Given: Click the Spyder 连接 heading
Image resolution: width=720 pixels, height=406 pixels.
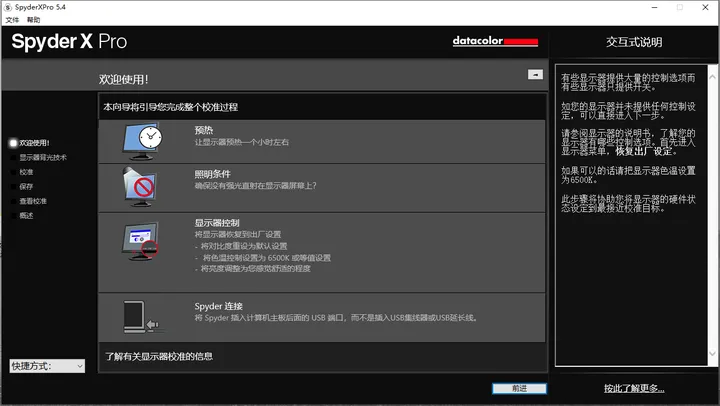Looking at the screenshot, I should [x=219, y=306].
